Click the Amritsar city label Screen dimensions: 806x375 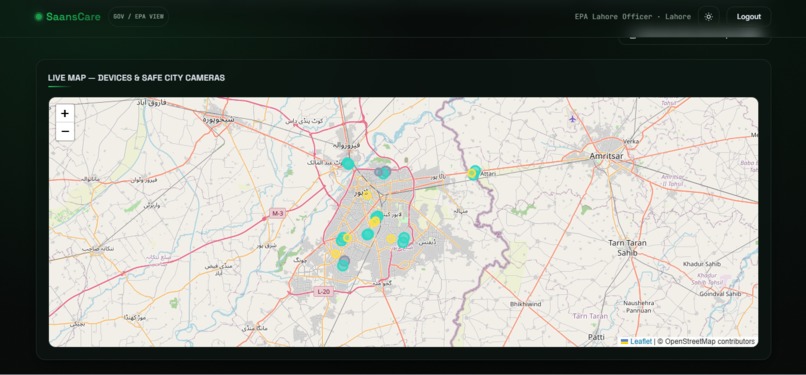click(x=607, y=156)
